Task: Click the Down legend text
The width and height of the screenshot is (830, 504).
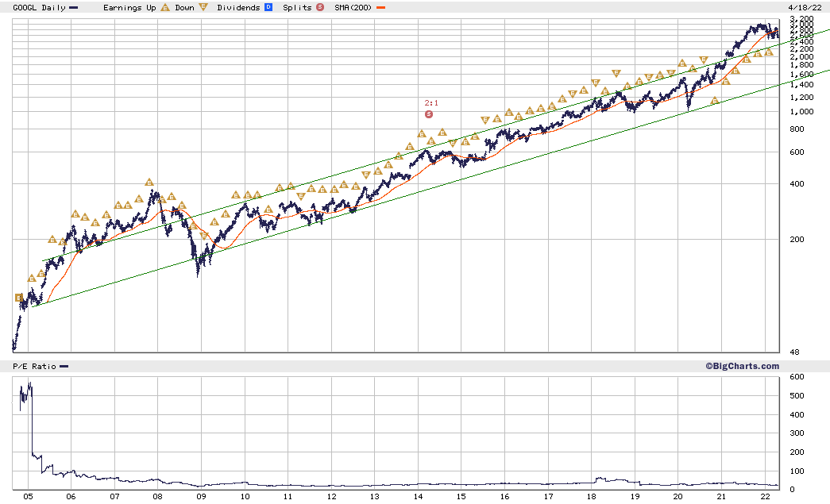Action: click(185, 7)
